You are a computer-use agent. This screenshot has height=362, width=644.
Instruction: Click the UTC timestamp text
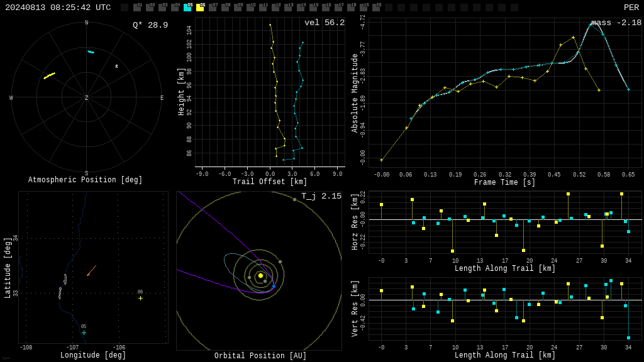click(x=58, y=8)
